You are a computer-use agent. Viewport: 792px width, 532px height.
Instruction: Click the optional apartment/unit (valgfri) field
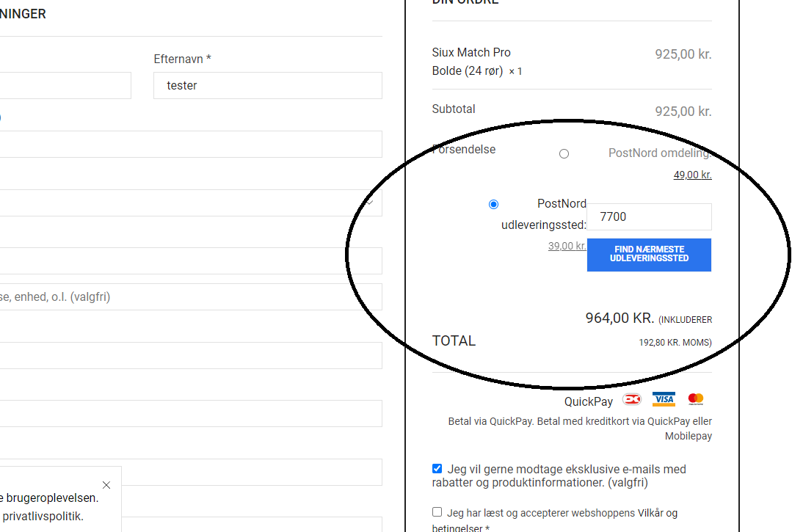tap(191, 296)
